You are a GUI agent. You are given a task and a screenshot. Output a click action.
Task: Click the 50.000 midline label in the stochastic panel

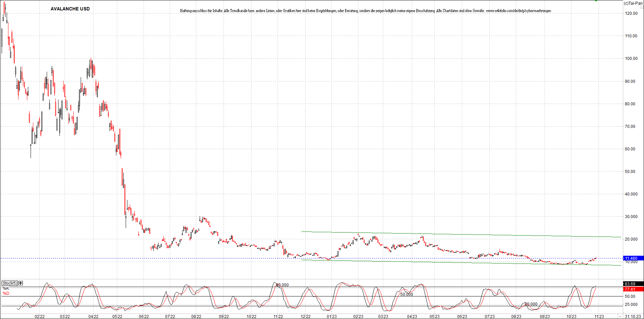(406, 294)
